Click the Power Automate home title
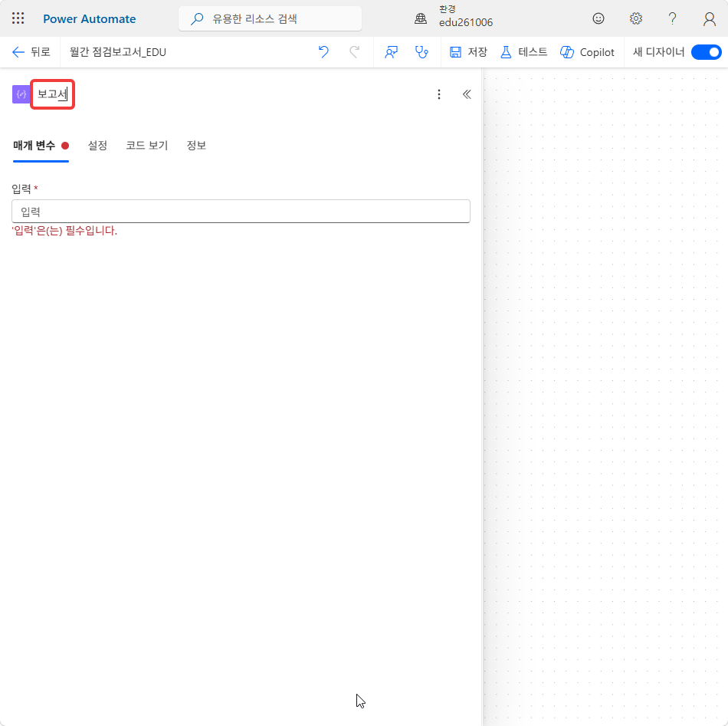 (x=90, y=19)
